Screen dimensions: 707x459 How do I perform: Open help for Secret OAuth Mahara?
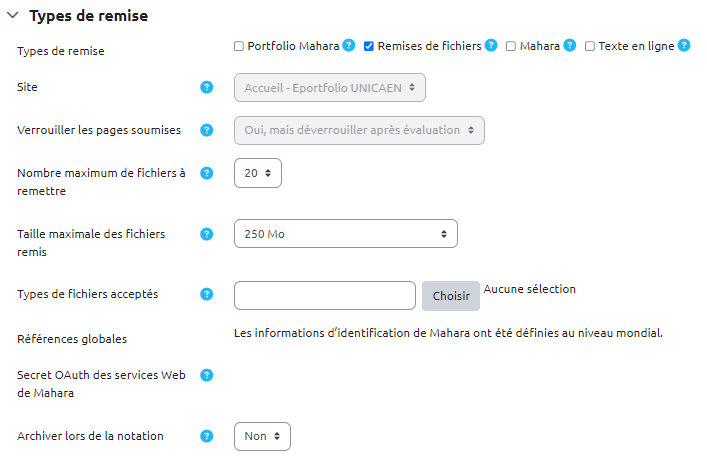click(x=207, y=375)
